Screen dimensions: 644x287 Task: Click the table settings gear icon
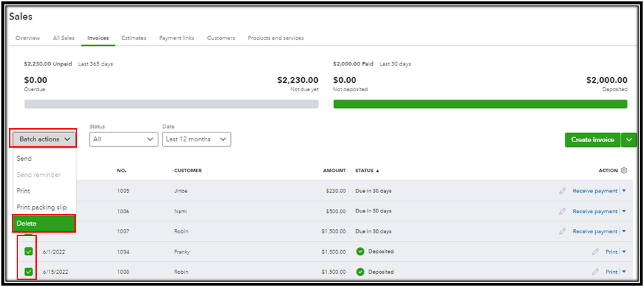click(x=624, y=171)
